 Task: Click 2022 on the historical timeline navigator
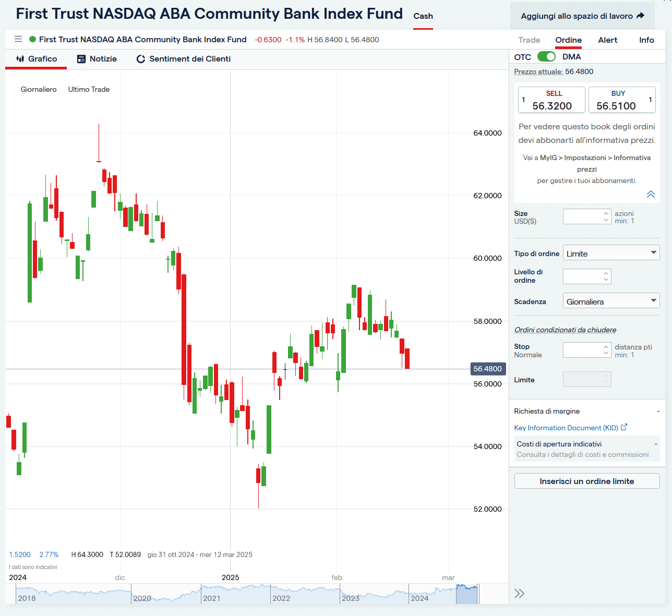click(281, 598)
